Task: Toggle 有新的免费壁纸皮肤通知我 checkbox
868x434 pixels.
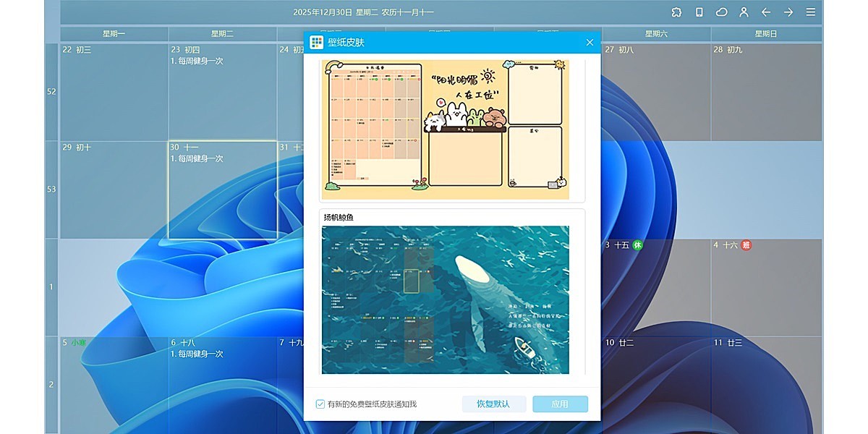Action: point(320,404)
